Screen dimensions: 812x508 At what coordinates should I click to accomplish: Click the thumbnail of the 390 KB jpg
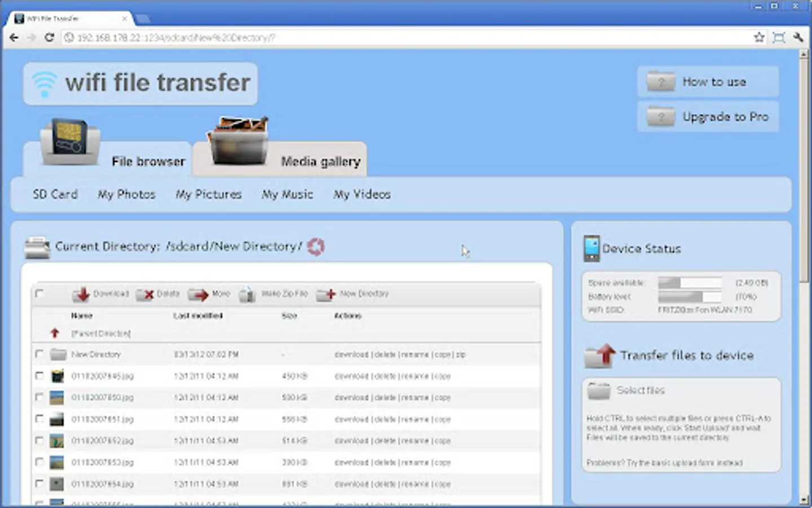(57, 462)
